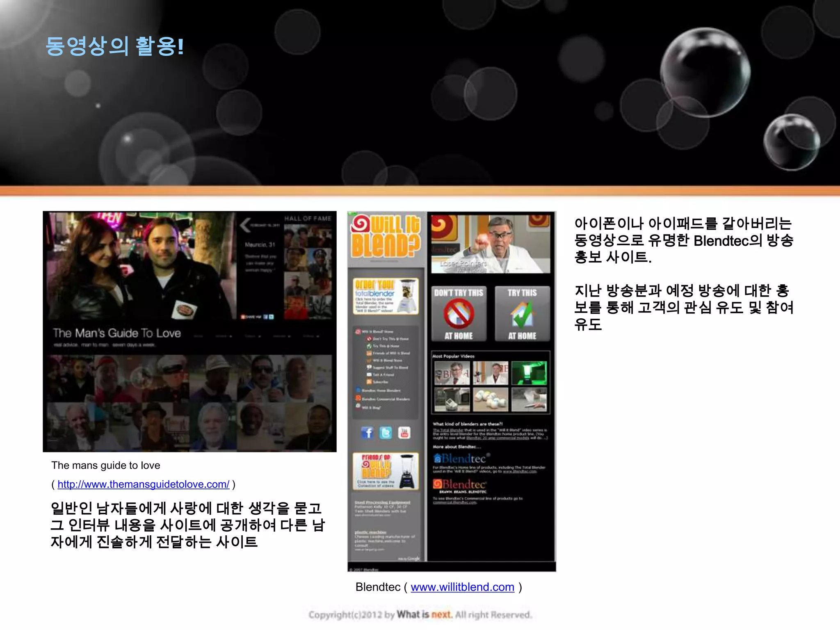Select Try This @ Home menu item
The image size is (840, 630).
tap(383, 346)
